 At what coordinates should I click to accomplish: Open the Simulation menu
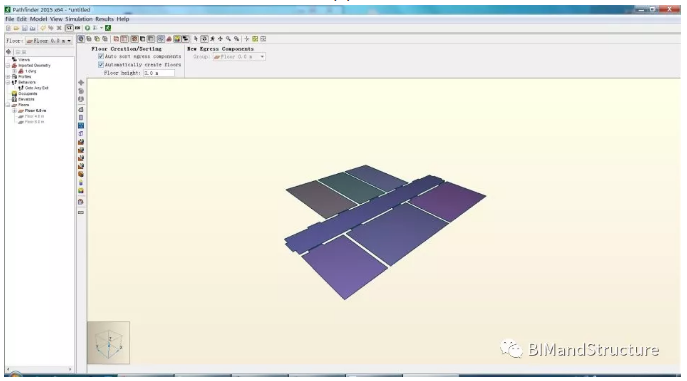(79, 19)
